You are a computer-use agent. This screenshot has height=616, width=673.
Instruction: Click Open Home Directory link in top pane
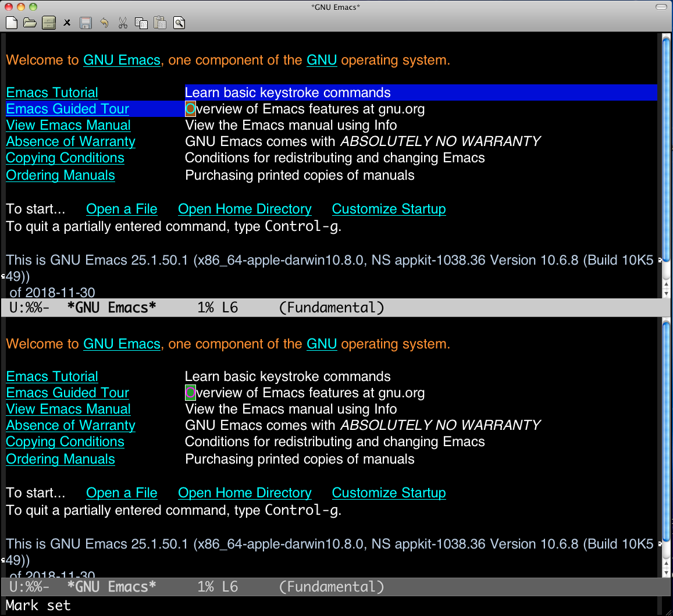[x=245, y=209]
